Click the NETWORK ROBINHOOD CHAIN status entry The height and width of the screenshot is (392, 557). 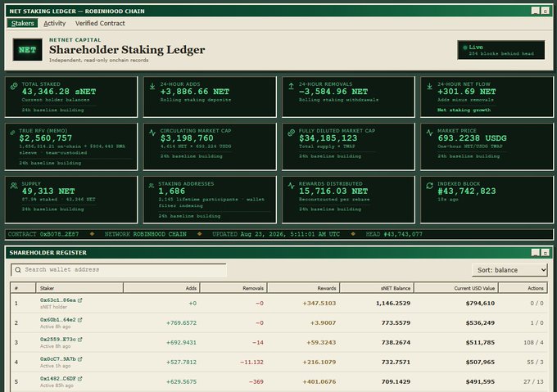(145, 234)
